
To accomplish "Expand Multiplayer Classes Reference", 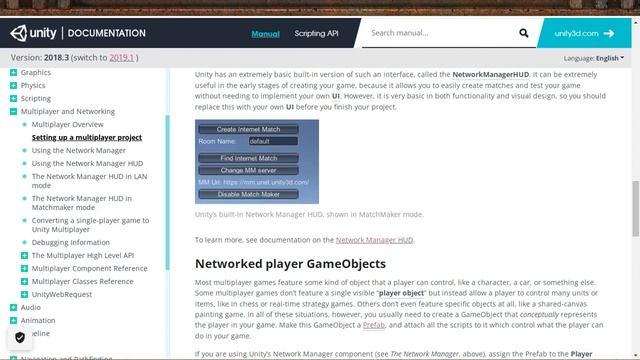I will 24,281.
